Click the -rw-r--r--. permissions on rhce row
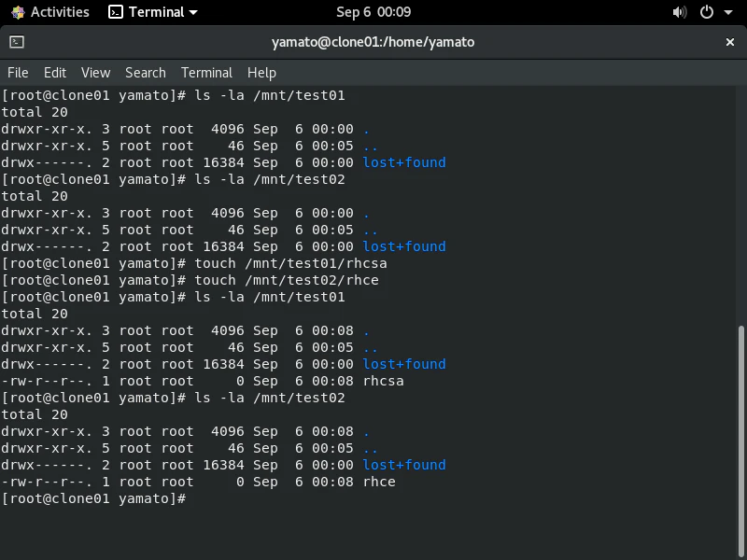747x560 pixels. 47,482
